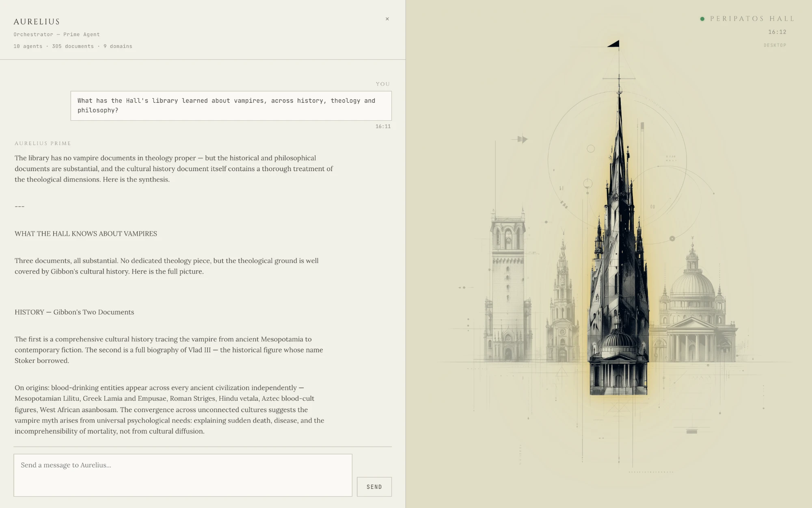Close the Aurelius chat panel
This screenshot has width=812, height=508.
pyautogui.click(x=387, y=19)
